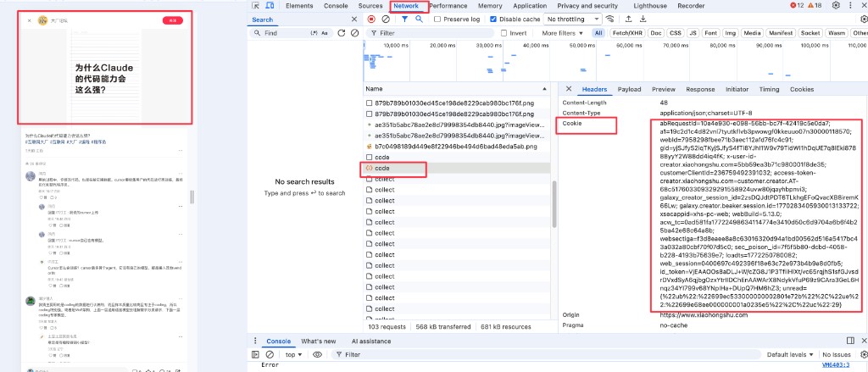Open the VM6403:3 source link
Screen dimensions: 868x372
point(835,365)
